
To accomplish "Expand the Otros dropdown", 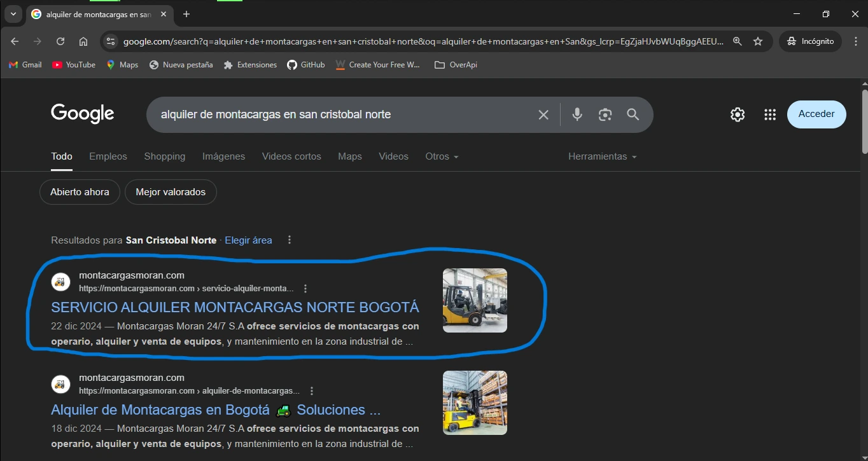I will (442, 156).
